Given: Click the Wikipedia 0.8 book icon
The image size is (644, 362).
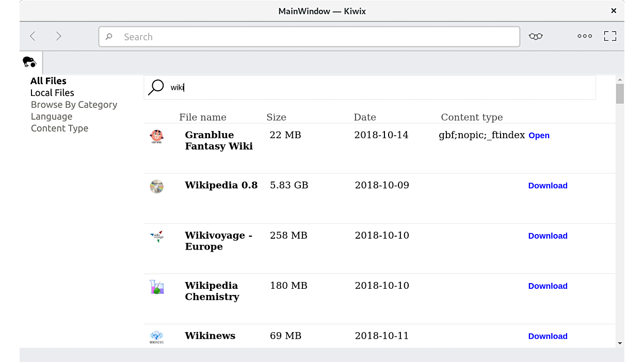Looking at the screenshot, I should coord(156,187).
